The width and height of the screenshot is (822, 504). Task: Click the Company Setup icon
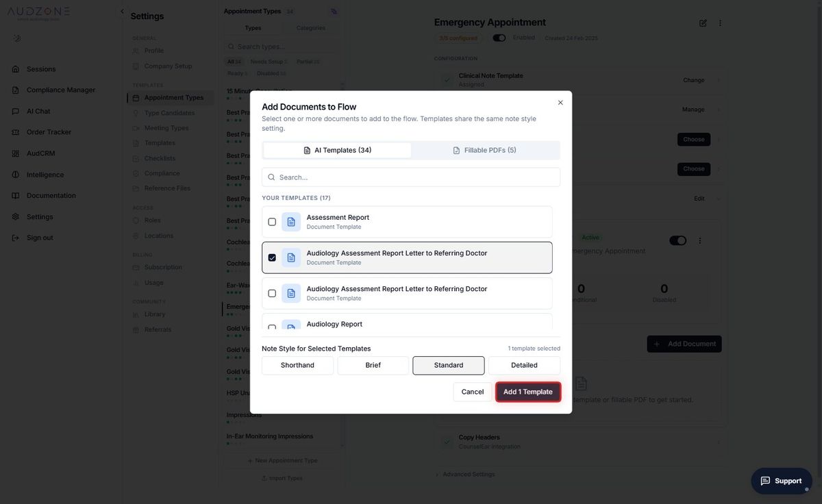point(136,66)
